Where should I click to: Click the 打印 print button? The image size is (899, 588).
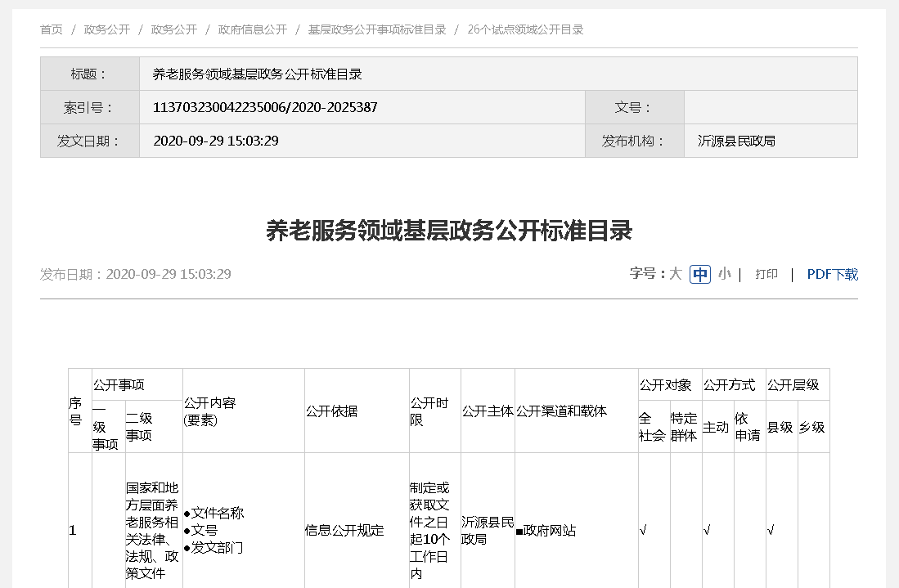click(766, 274)
